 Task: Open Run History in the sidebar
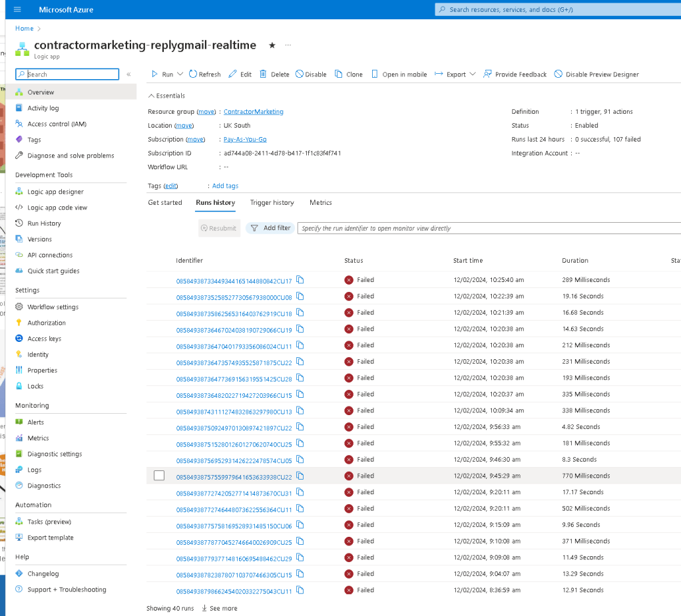pos(45,223)
